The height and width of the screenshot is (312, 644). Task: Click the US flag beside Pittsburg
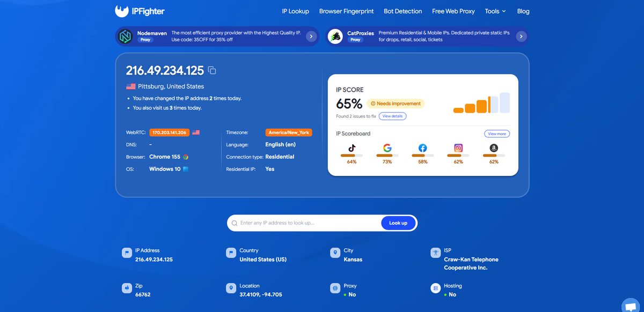point(131,86)
